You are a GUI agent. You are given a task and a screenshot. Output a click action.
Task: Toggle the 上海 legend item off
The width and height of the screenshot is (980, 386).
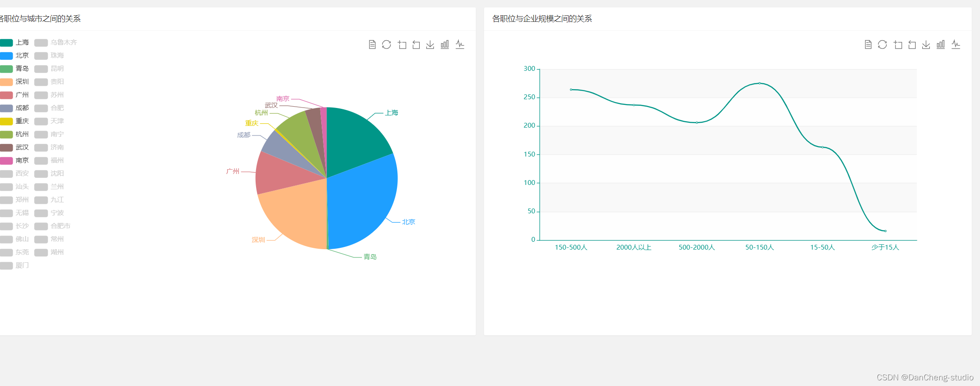pos(14,42)
